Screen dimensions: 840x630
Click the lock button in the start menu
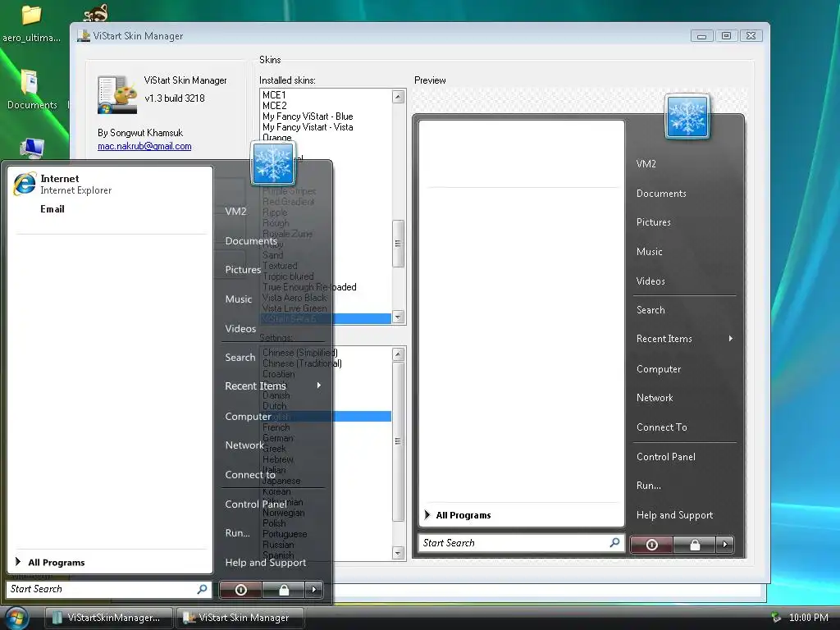(x=283, y=590)
